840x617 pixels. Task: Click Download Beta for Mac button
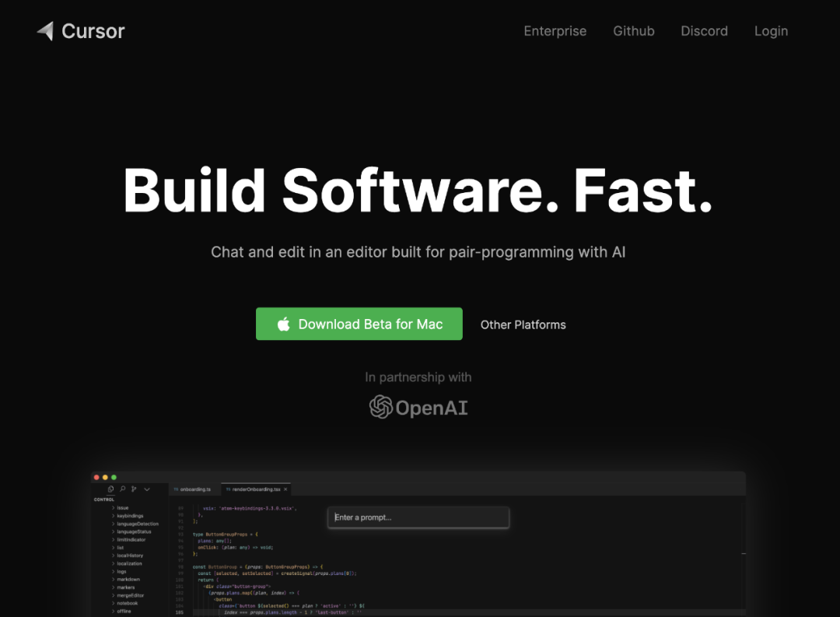(x=359, y=324)
